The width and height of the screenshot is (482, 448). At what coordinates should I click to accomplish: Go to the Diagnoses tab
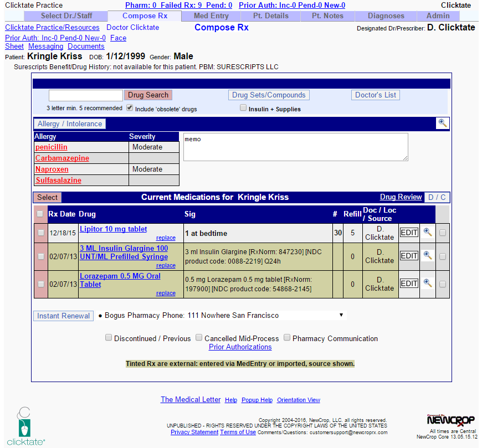click(x=386, y=16)
